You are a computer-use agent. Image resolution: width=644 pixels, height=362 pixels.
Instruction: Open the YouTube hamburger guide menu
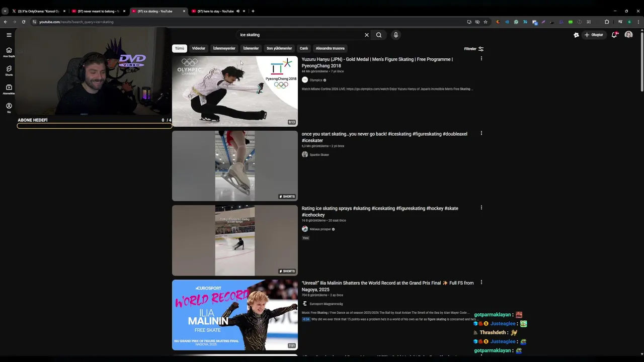pos(9,35)
